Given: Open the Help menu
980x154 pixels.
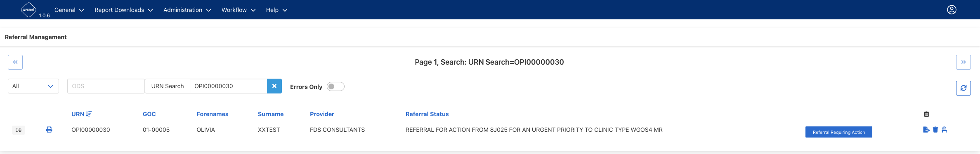Looking at the screenshot, I should click(x=276, y=10).
